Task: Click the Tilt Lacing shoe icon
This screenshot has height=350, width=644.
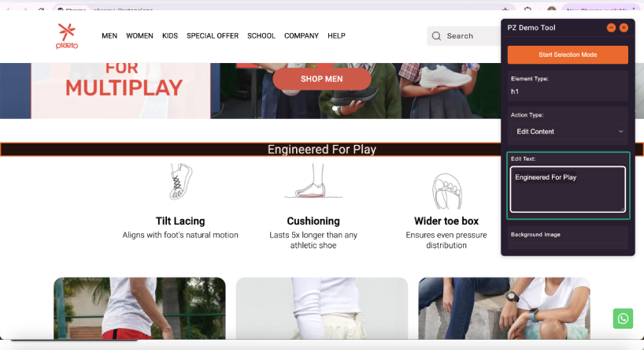Action: tap(181, 181)
